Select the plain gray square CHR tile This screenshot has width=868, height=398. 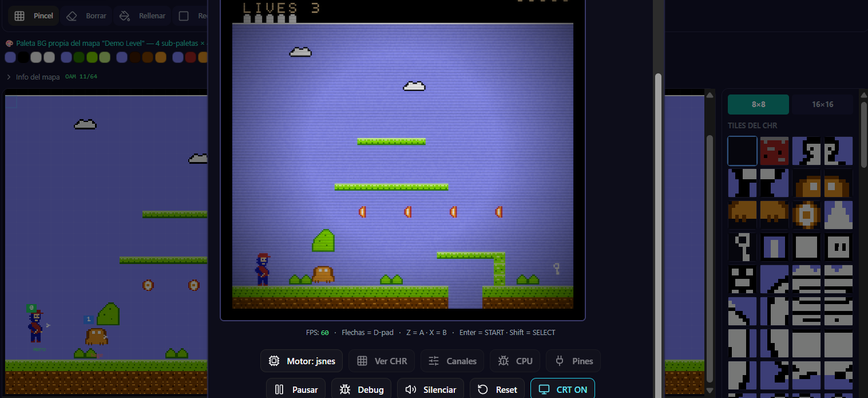[x=806, y=247]
